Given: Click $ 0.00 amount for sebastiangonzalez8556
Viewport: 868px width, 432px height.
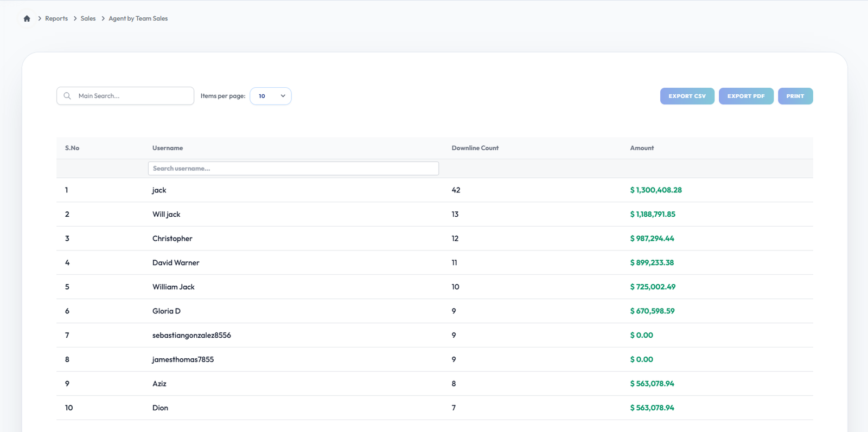Looking at the screenshot, I should pos(642,336).
